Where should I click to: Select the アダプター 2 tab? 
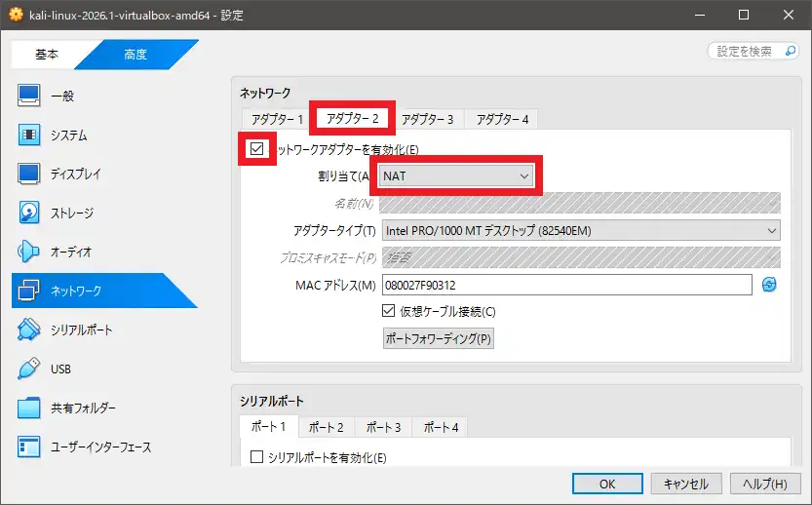coord(353,118)
